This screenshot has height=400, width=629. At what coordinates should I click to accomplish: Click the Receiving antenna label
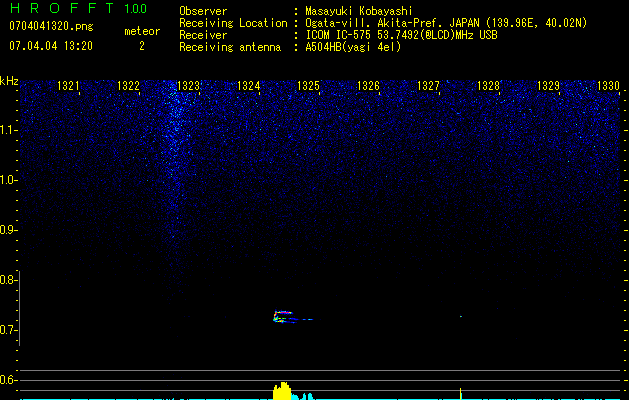[x=230, y=47]
